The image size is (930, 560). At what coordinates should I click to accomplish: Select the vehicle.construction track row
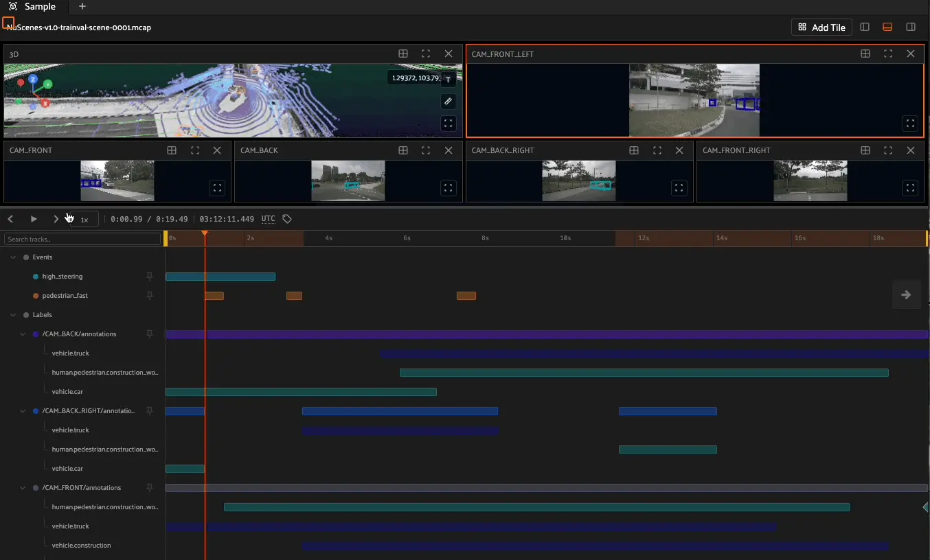[x=81, y=545]
